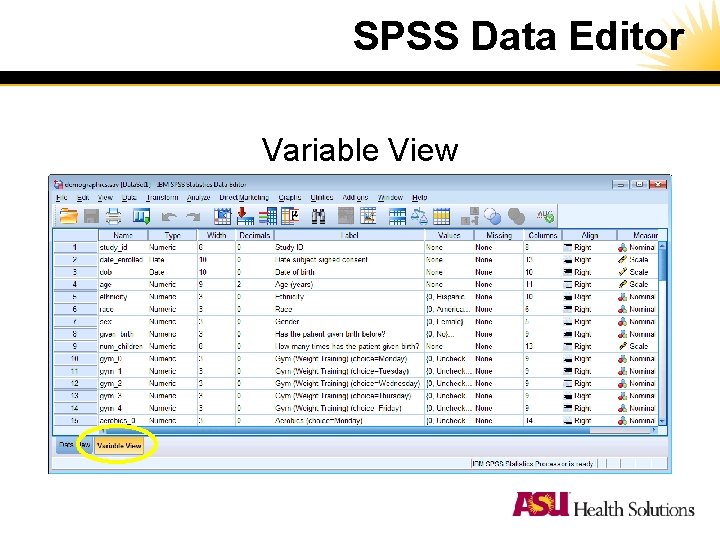
Task: Click the Label column header
Action: tap(349, 235)
